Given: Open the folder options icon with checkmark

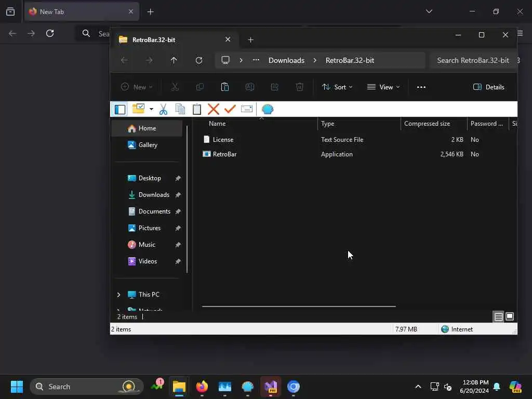Looking at the screenshot, I should tap(138, 109).
